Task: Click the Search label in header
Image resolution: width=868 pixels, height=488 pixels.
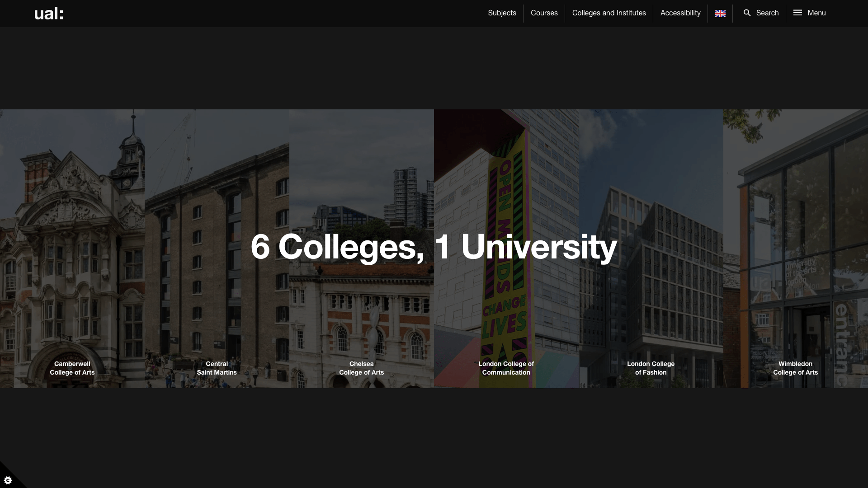Action: point(767,13)
